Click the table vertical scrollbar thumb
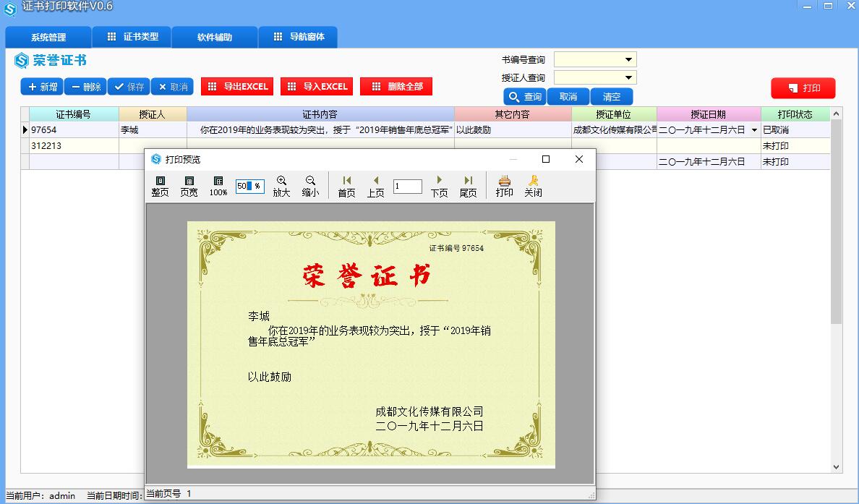 tap(836, 221)
